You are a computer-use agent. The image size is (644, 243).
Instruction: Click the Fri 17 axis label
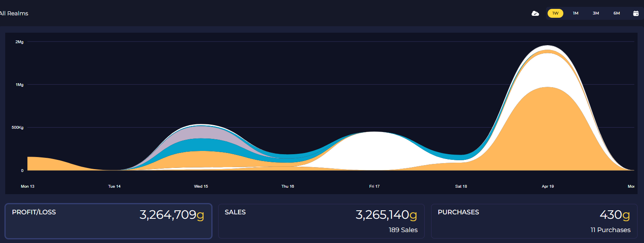pyautogui.click(x=375, y=186)
